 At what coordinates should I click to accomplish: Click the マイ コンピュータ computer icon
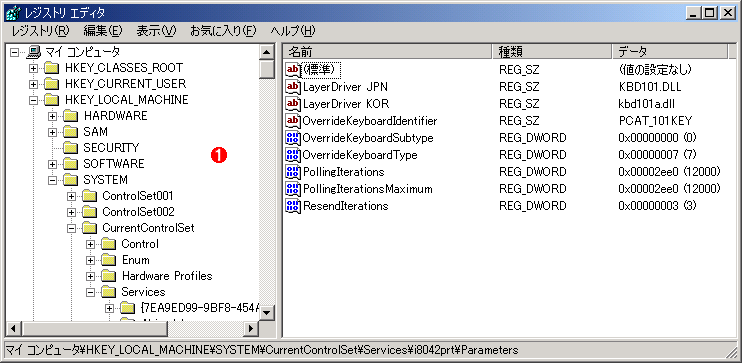(35, 51)
